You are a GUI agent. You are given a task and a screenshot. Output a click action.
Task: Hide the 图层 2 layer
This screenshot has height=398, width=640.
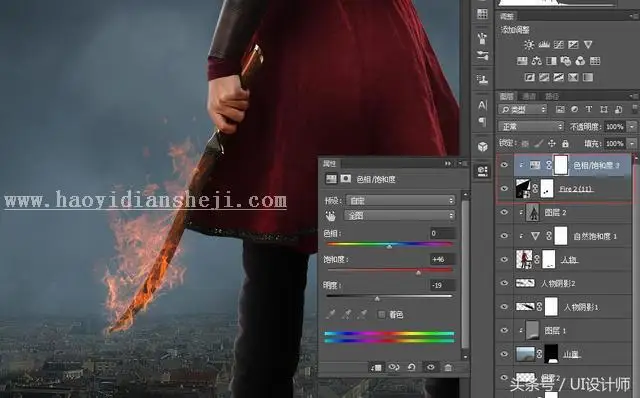[x=504, y=212]
